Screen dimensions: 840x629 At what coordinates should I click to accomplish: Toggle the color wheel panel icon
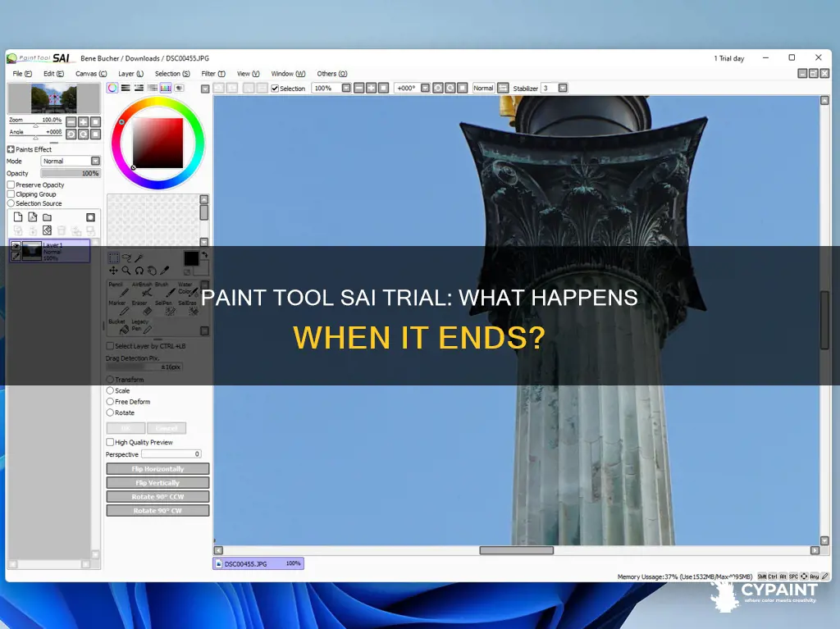(x=112, y=88)
